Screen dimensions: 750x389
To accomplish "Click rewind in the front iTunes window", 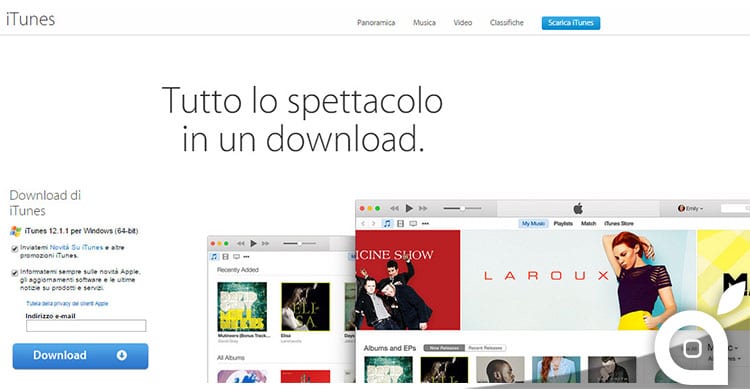I will (394, 208).
